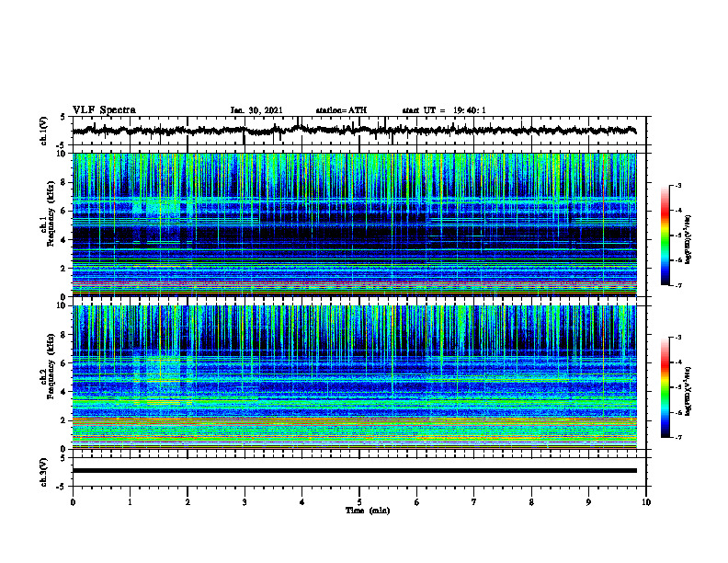
Task: Click the ch.2 frequency tick label "8"
Action: 65,335
